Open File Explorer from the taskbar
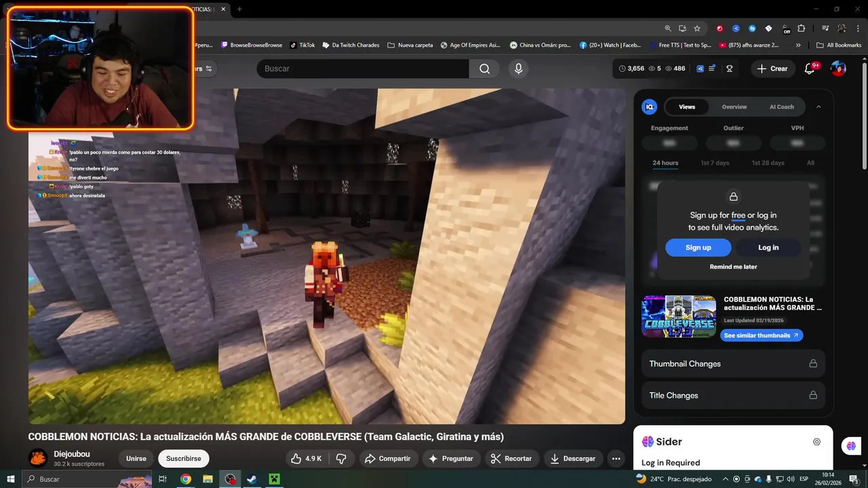 tap(208, 479)
